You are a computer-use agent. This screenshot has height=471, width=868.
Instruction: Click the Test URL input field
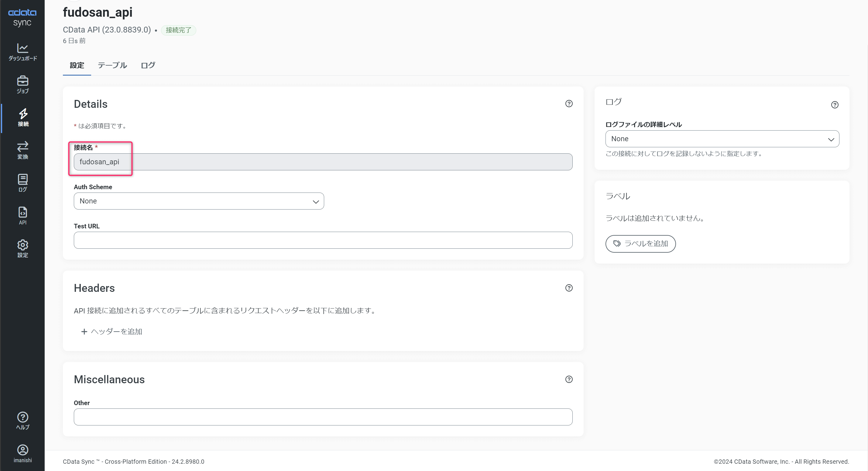pyautogui.click(x=323, y=240)
